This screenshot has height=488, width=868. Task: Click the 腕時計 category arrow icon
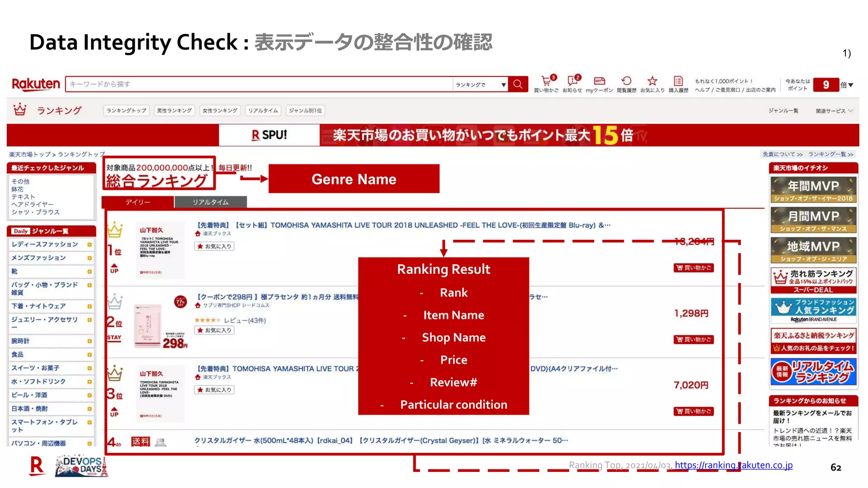pyautogui.click(x=89, y=341)
